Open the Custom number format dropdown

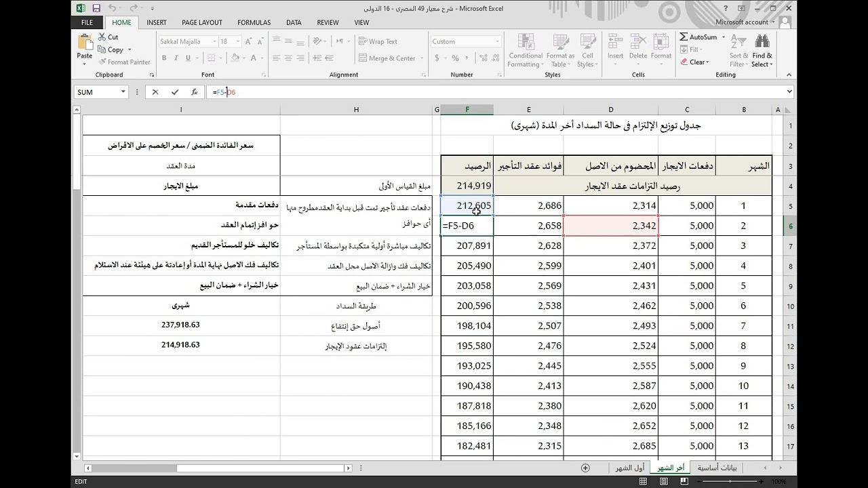[497, 41]
